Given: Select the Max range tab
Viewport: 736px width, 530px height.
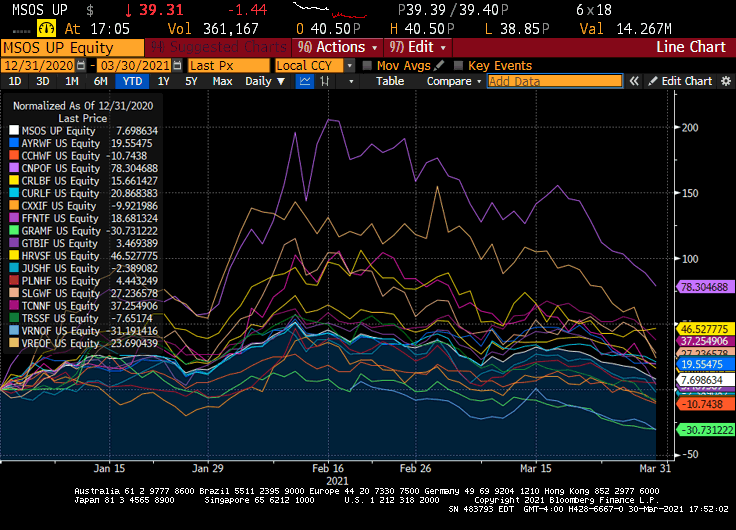Looking at the screenshot, I should point(222,81).
